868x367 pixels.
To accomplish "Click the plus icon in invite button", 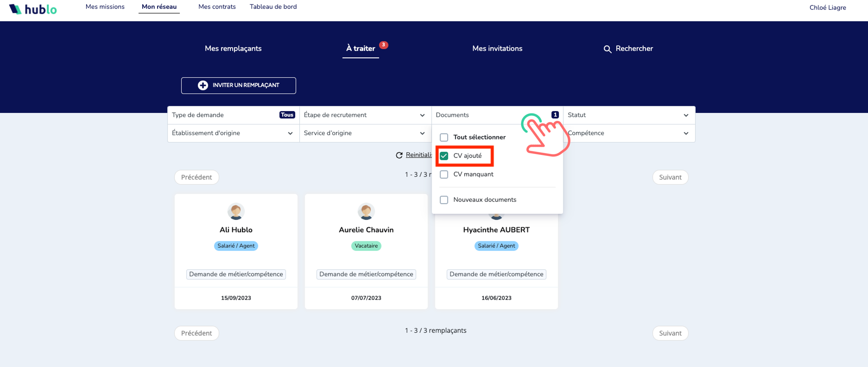I will pos(202,85).
